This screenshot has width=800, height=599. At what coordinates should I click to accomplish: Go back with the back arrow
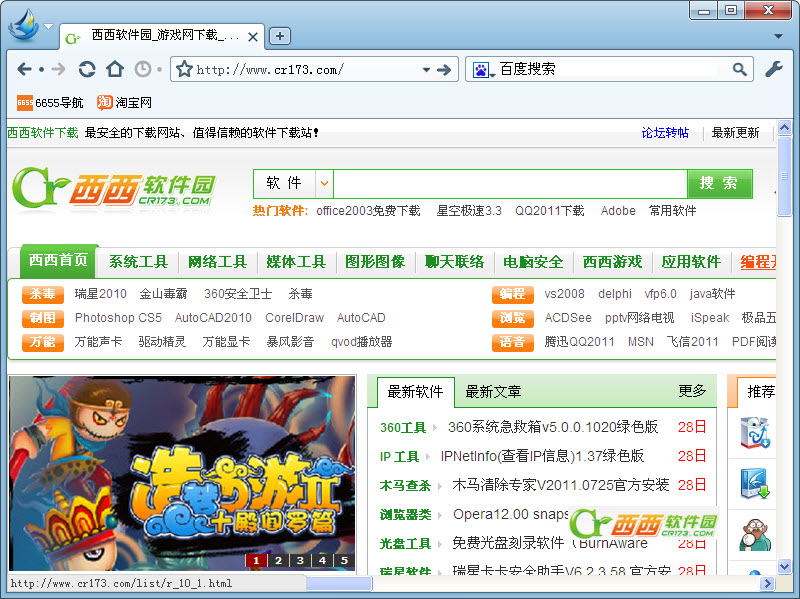click(x=24, y=69)
